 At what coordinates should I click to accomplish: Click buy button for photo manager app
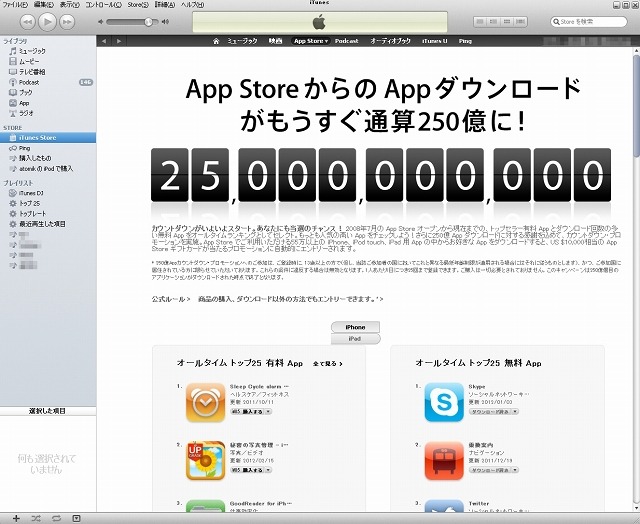247,470
